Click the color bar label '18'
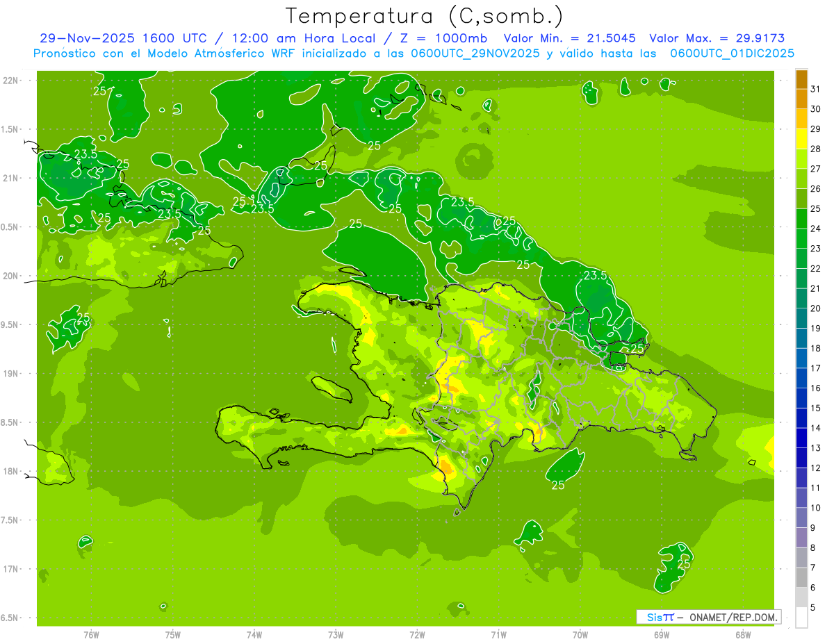Screen dimensions: 834x644 click(816, 348)
